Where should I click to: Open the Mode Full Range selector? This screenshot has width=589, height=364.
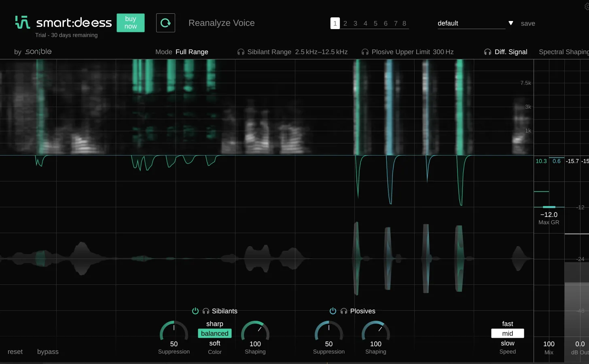(192, 52)
